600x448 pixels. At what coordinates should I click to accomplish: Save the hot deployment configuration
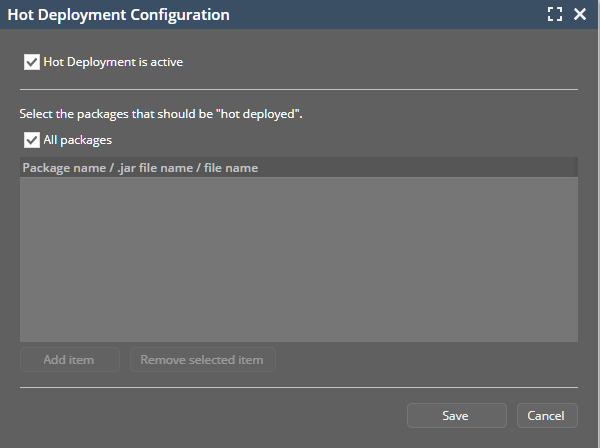click(x=456, y=415)
